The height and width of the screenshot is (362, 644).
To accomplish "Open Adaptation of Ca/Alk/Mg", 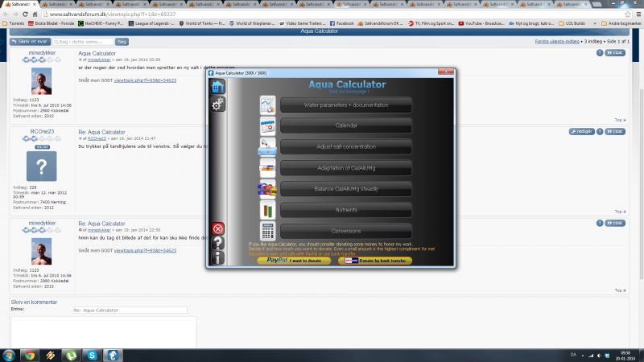I will pos(346,168).
